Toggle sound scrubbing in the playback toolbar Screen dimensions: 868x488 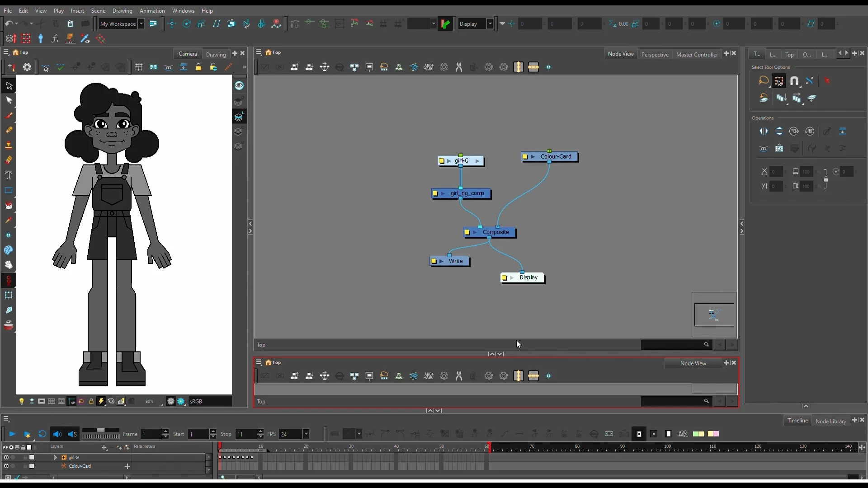click(72, 434)
